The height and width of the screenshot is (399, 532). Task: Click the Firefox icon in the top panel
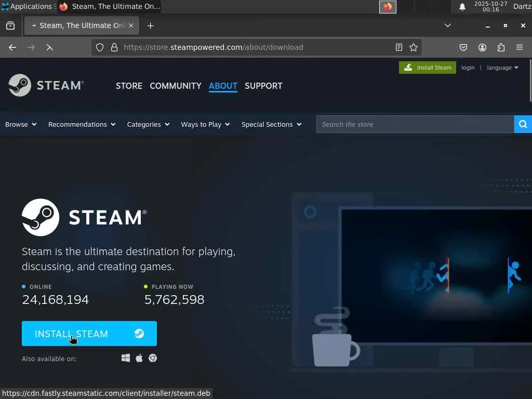click(x=388, y=7)
